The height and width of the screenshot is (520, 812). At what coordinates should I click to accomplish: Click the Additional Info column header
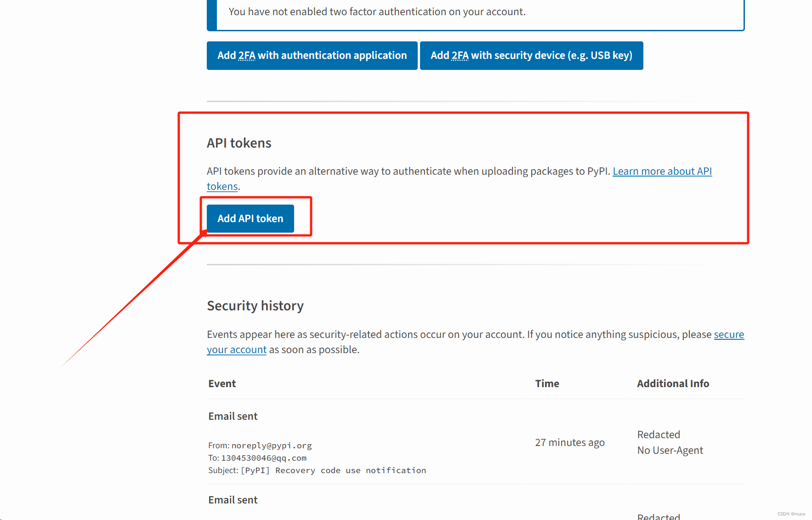(673, 383)
